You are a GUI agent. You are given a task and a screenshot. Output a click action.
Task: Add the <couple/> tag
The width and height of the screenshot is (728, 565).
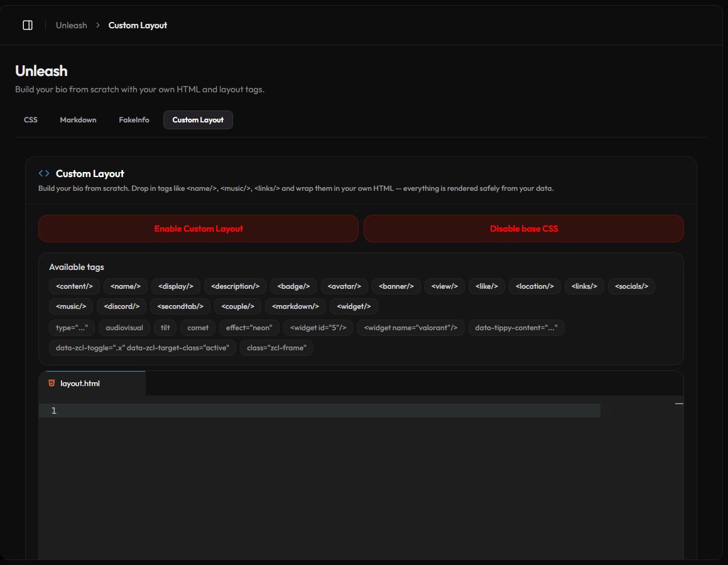click(x=237, y=306)
